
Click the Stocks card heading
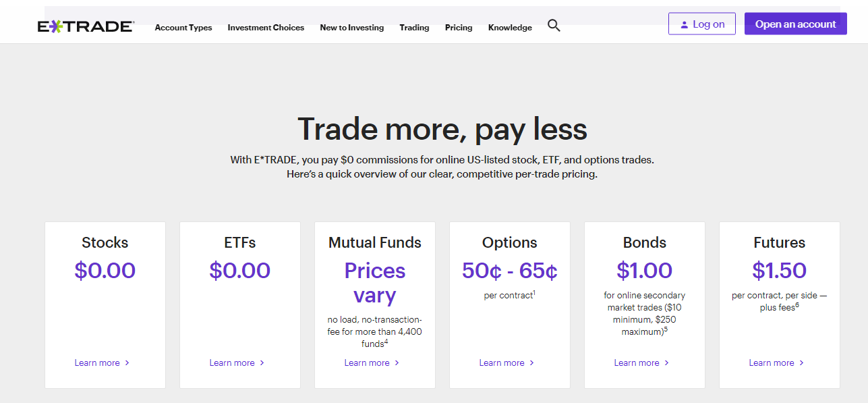coord(105,242)
